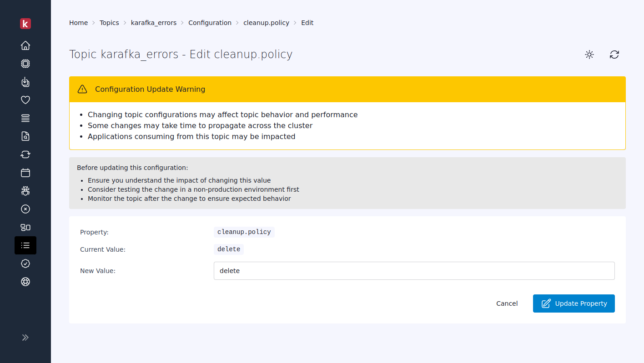The height and width of the screenshot is (363, 644).
Task: Open the DLQ circled-x icon
Action: pyautogui.click(x=25, y=209)
